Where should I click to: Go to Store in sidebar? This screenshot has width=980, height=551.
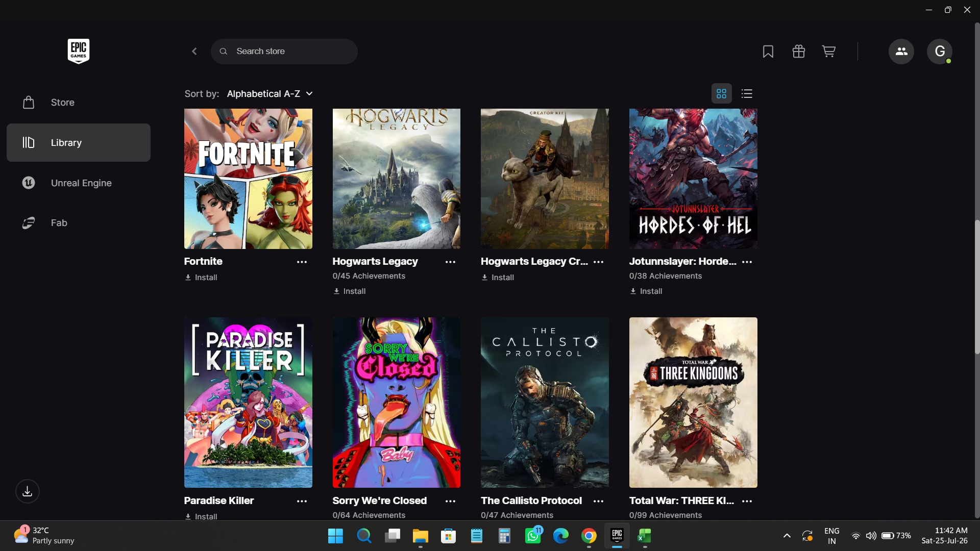[x=79, y=103]
